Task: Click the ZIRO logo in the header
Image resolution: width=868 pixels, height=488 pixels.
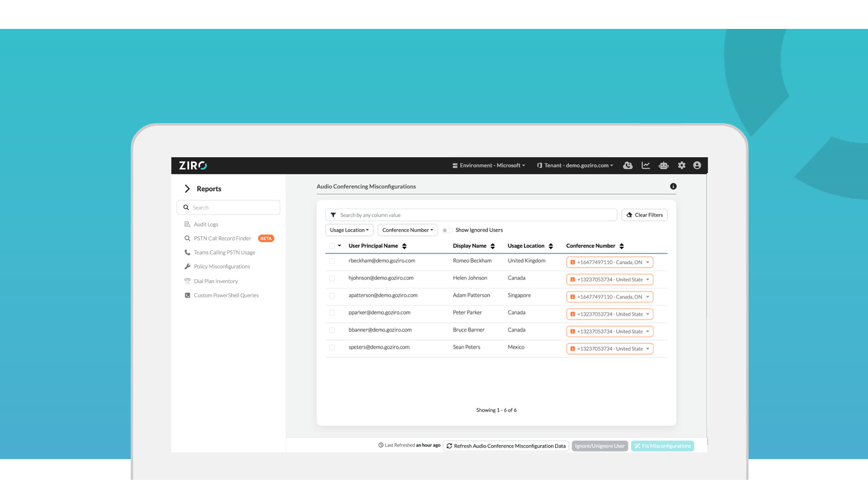Action: pos(193,165)
